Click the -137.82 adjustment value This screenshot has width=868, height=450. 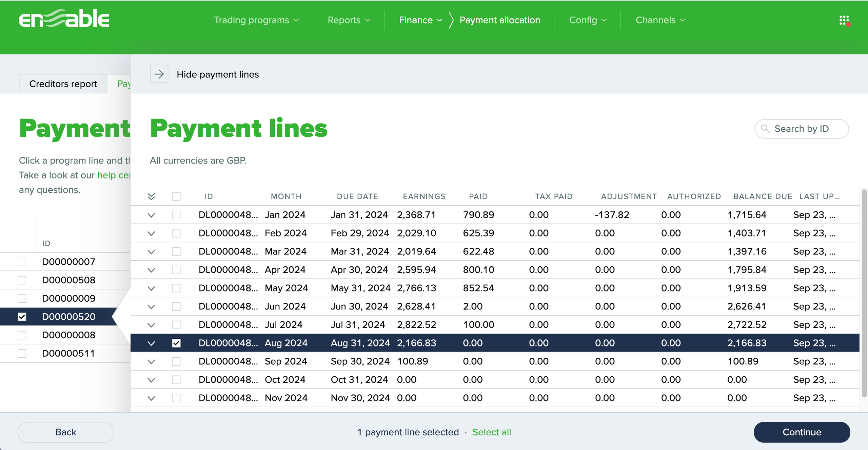612,215
